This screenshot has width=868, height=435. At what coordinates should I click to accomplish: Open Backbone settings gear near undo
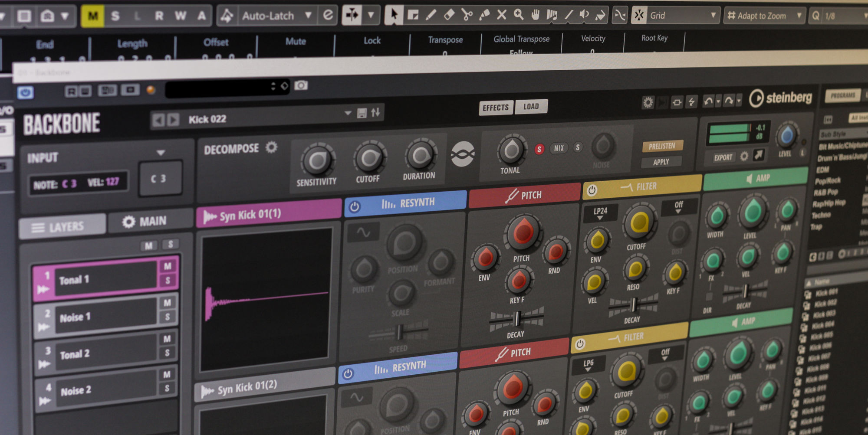point(648,102)
